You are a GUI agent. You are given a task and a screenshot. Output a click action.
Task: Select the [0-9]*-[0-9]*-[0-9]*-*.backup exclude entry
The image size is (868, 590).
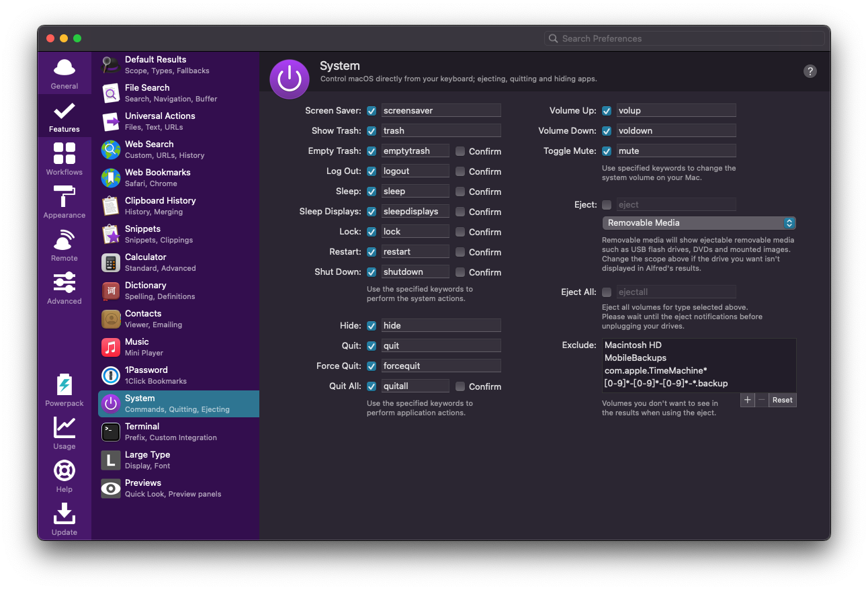[x=699, y=384]
